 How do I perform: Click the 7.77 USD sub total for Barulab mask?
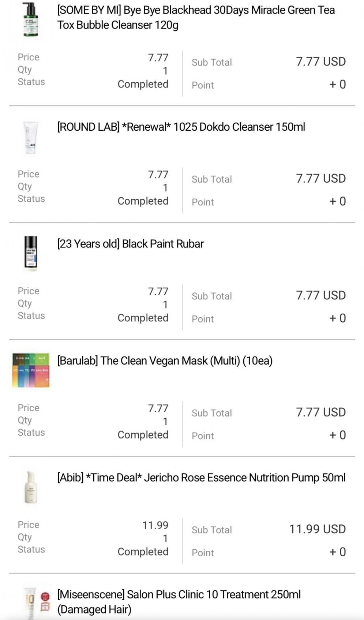(x=320, y=412)
